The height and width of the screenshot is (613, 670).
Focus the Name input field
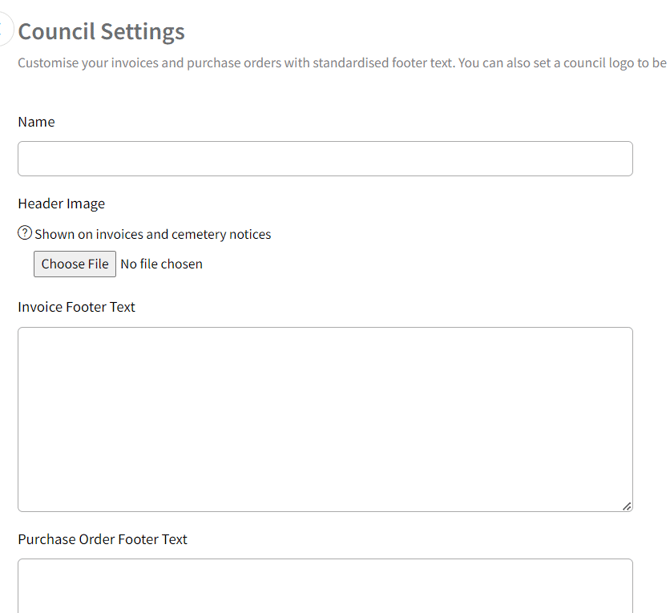[325, 159]
